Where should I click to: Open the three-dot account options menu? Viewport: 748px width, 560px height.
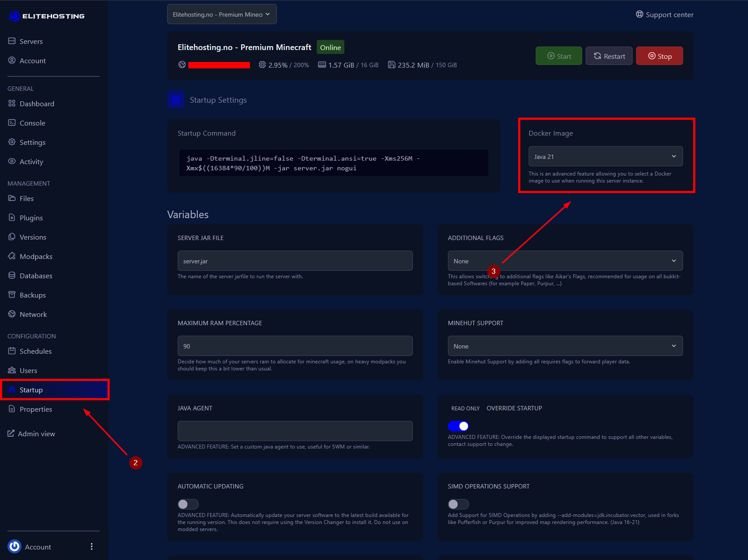[92, 546]
